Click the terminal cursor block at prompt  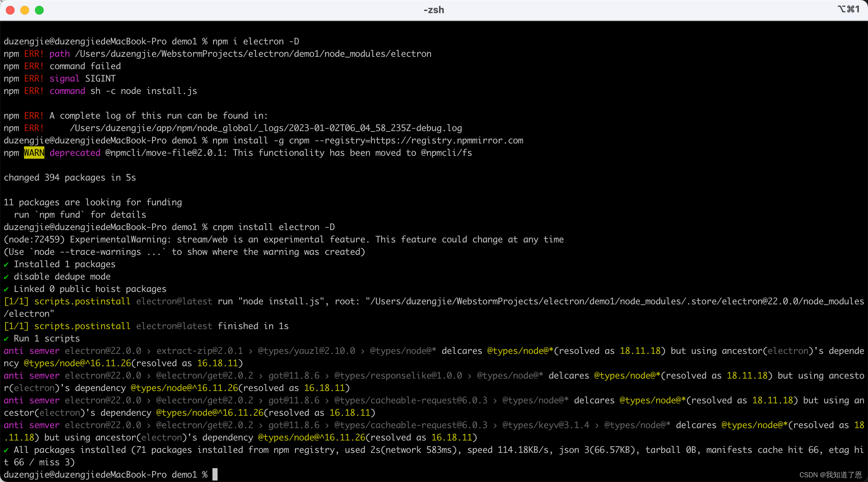(x=215, y=474)
